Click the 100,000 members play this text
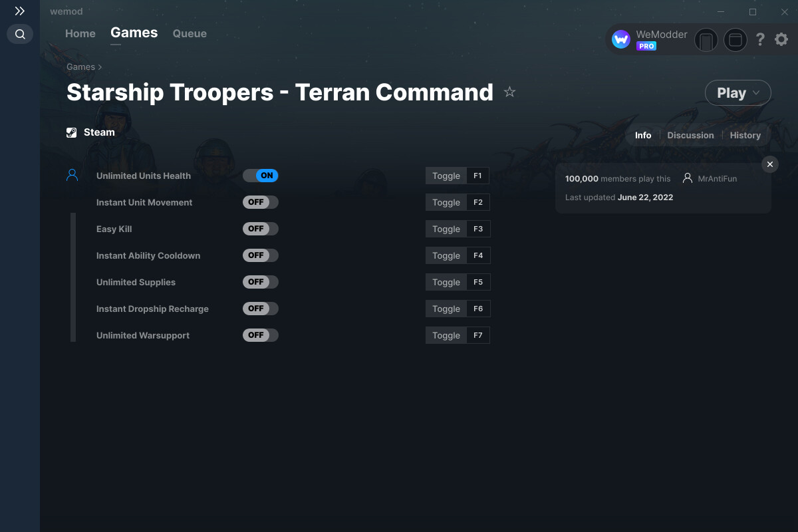Screen dimensions: 798x532 tap(618, 178)
